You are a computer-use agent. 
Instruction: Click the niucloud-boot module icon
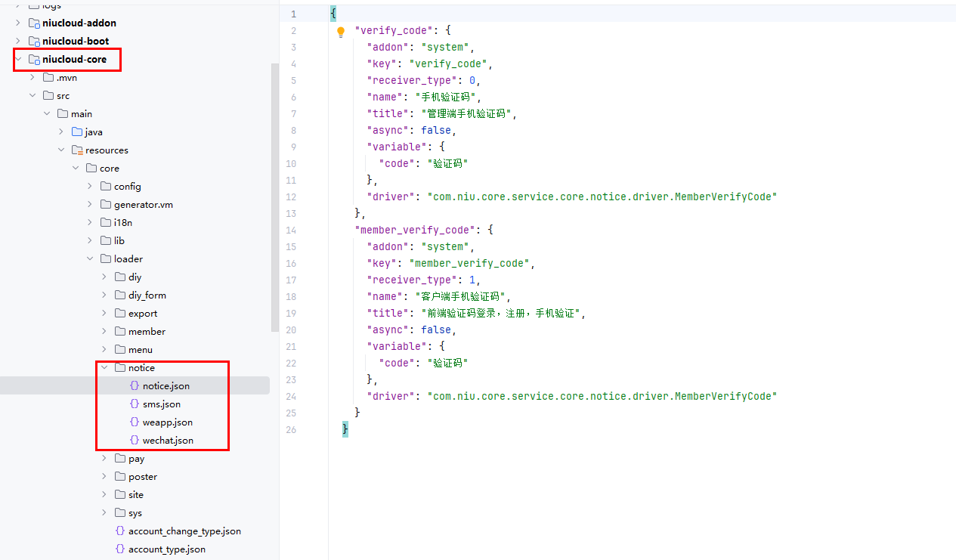click(33, 42)
